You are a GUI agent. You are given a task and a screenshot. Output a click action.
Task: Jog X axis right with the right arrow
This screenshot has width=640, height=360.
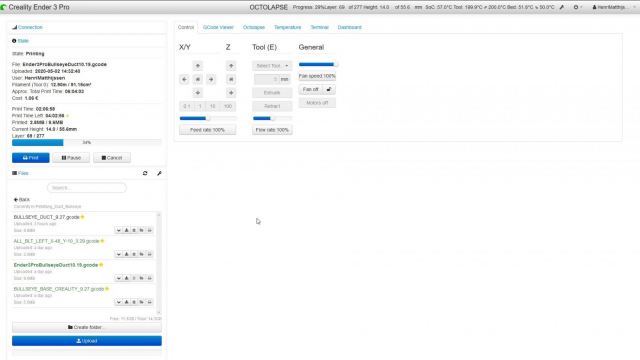coord(211,79)
